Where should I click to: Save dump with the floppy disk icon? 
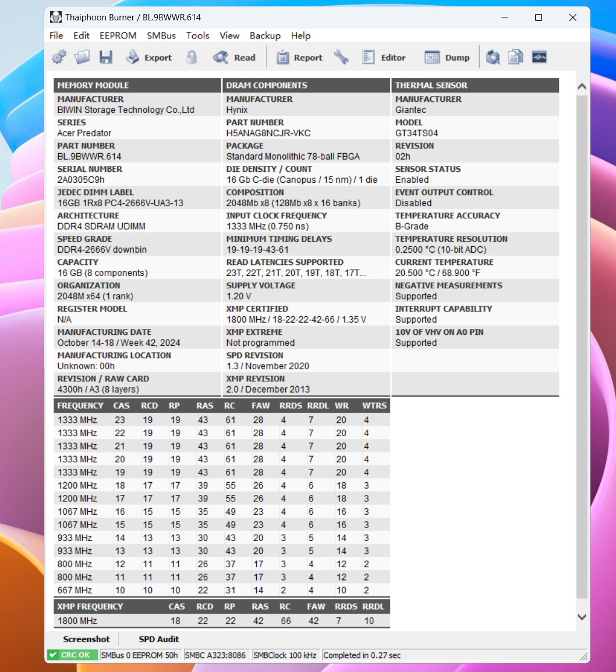(106, 57)
